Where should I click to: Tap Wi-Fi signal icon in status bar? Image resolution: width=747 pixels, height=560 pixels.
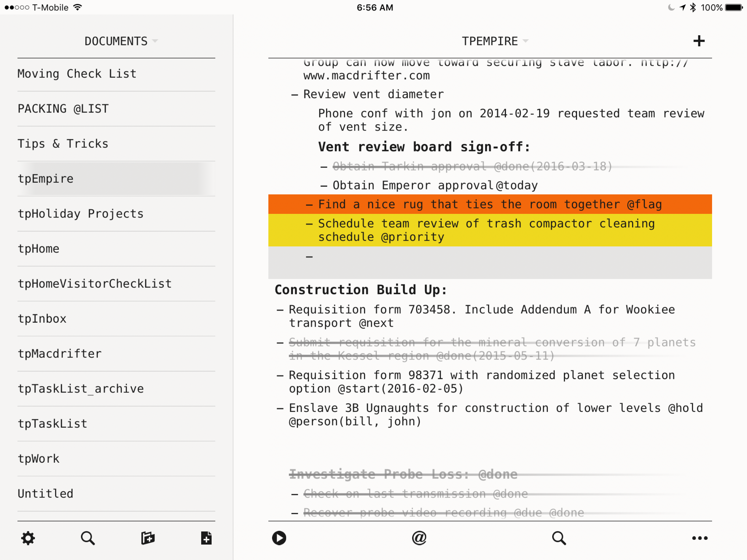pos(78,7)
